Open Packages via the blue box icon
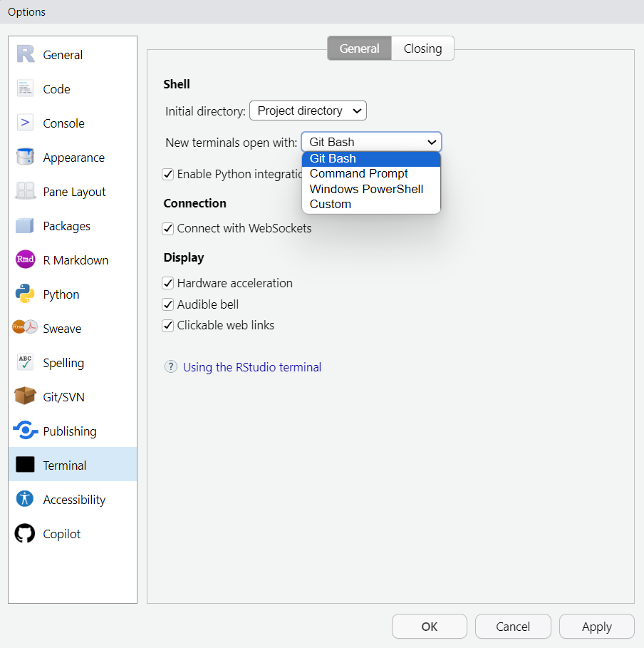Viewport: 644px width, 648px height. tap(25, 226)
